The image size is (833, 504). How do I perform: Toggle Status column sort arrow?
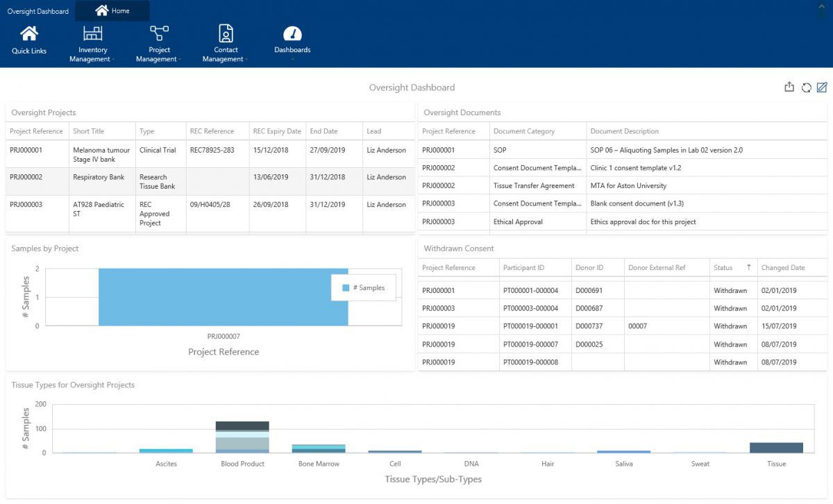click(x=749, y=267)
